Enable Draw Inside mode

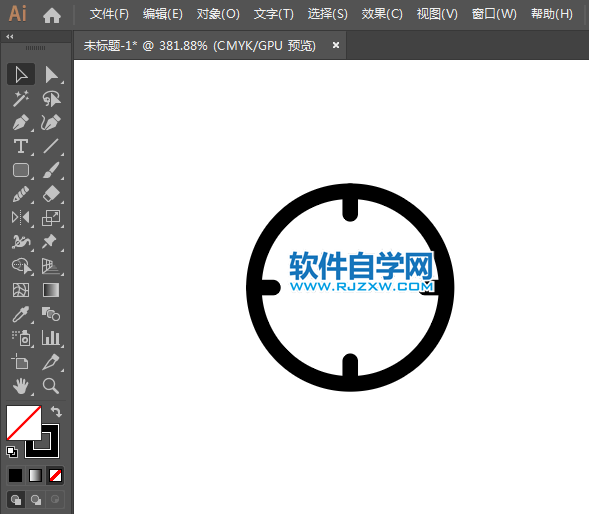pyautogui.click(x=55, y=500)
